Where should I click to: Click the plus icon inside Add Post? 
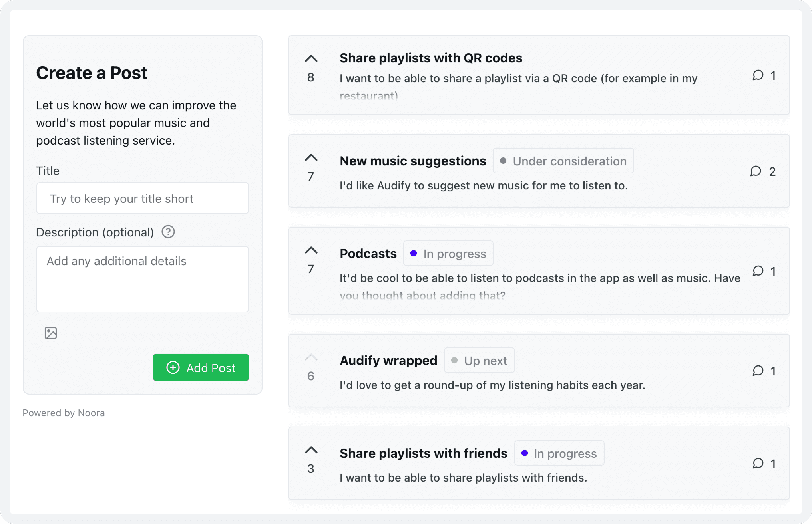click(173, 367)
